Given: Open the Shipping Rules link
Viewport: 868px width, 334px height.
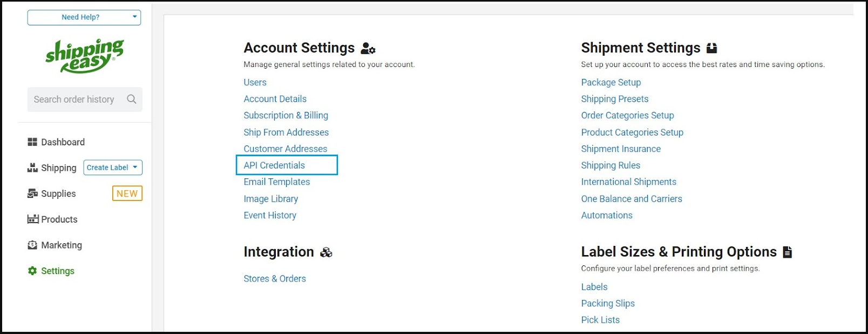Looking at the screenshot, I should coord(611,165).
